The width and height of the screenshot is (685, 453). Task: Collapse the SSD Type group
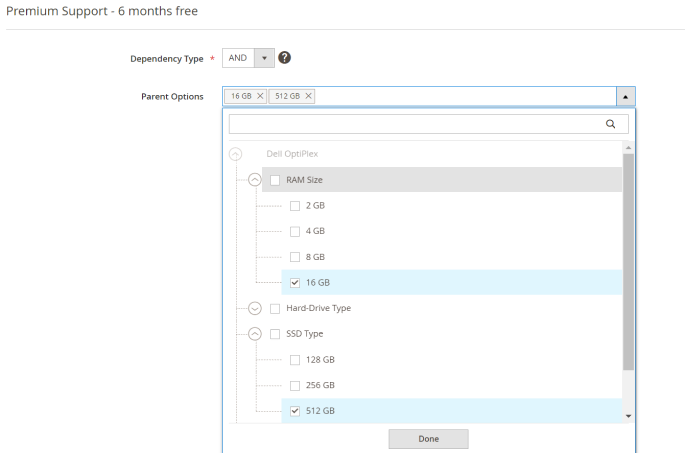(255, 334)
